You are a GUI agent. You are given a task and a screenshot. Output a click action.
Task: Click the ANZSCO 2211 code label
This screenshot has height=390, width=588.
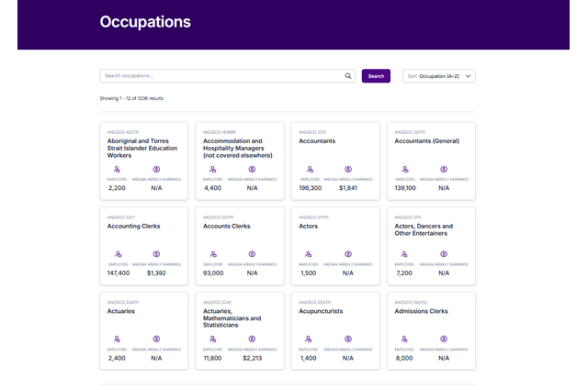(x=312, y=132)
